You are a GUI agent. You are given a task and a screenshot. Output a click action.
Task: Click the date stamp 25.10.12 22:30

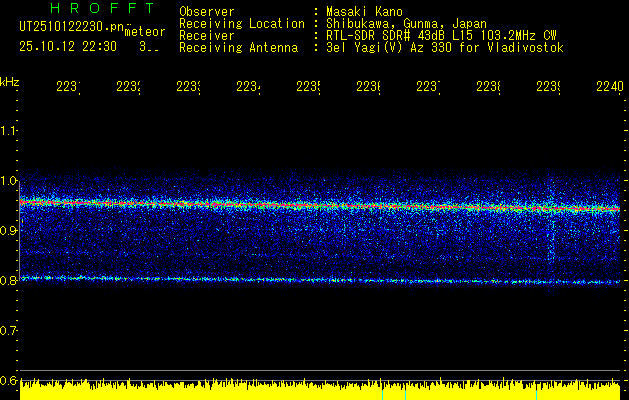[x=68, y=47]
